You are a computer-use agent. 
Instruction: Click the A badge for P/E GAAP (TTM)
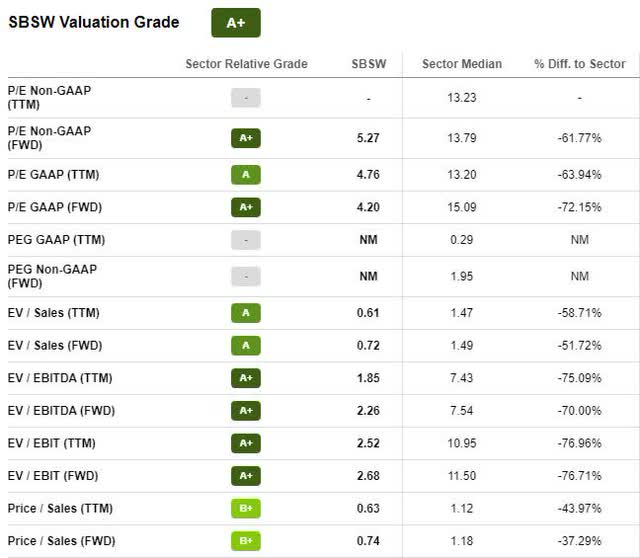[246, 175]
